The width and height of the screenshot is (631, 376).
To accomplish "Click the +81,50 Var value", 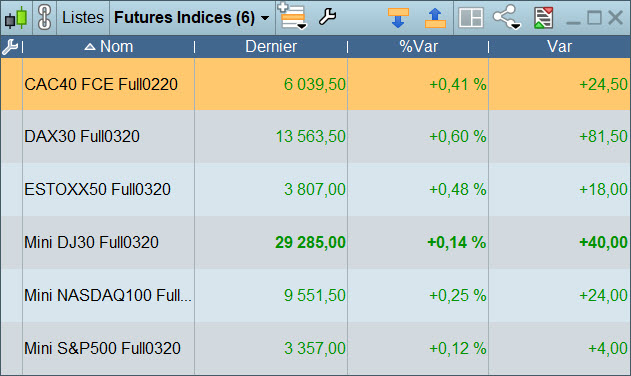I will click(603, 137).
